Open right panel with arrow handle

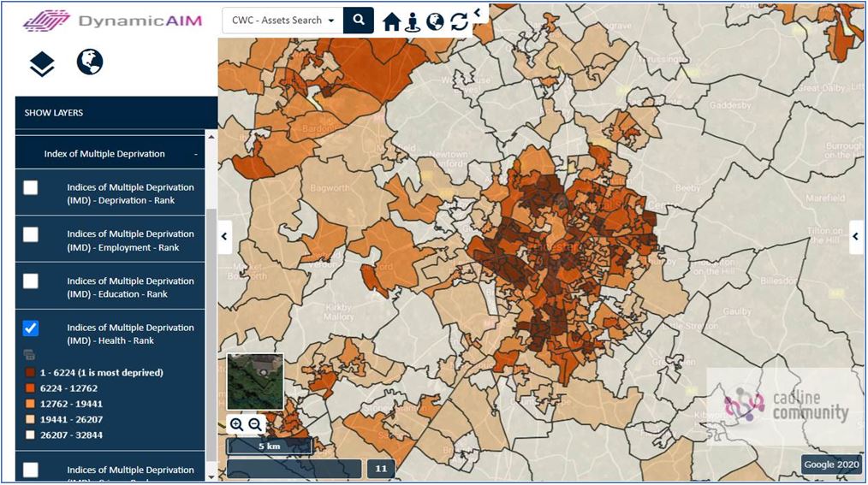(x=856, y=237)
